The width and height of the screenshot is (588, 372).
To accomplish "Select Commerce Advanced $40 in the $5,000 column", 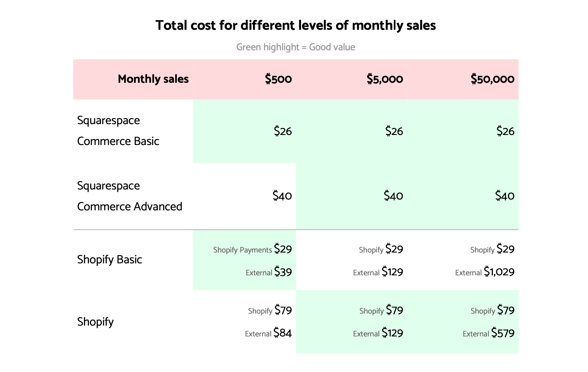I will point(393,196).
